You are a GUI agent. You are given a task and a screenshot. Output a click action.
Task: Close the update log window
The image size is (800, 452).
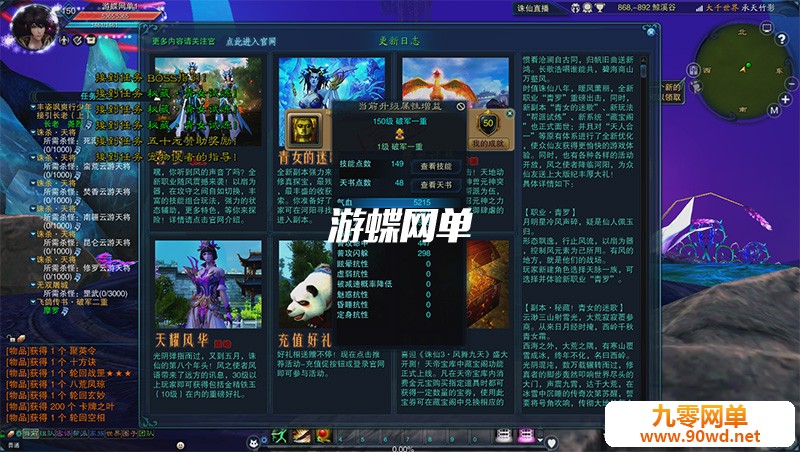(x=651, y=32)
